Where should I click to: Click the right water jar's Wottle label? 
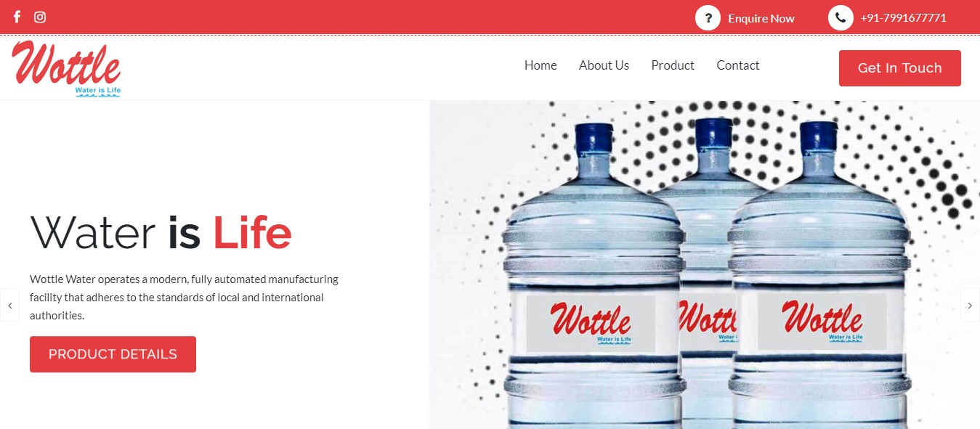pos(822,323)
